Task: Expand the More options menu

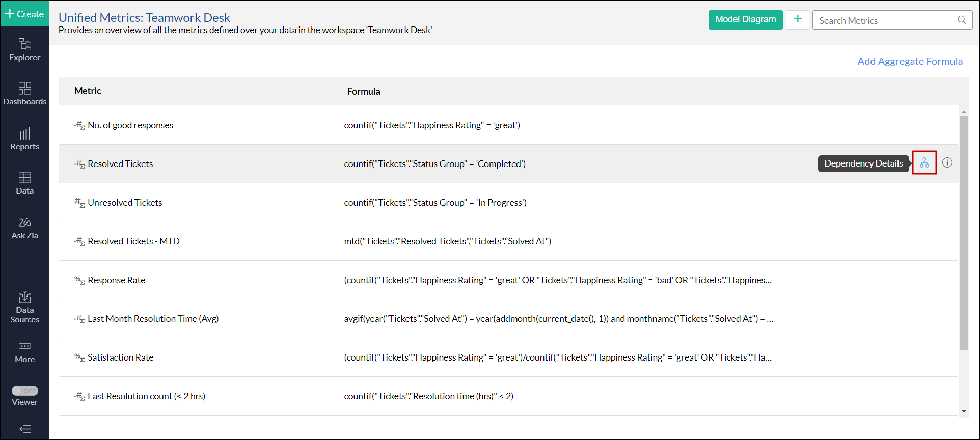Action: pyautogui.click(x=24, y=352)
